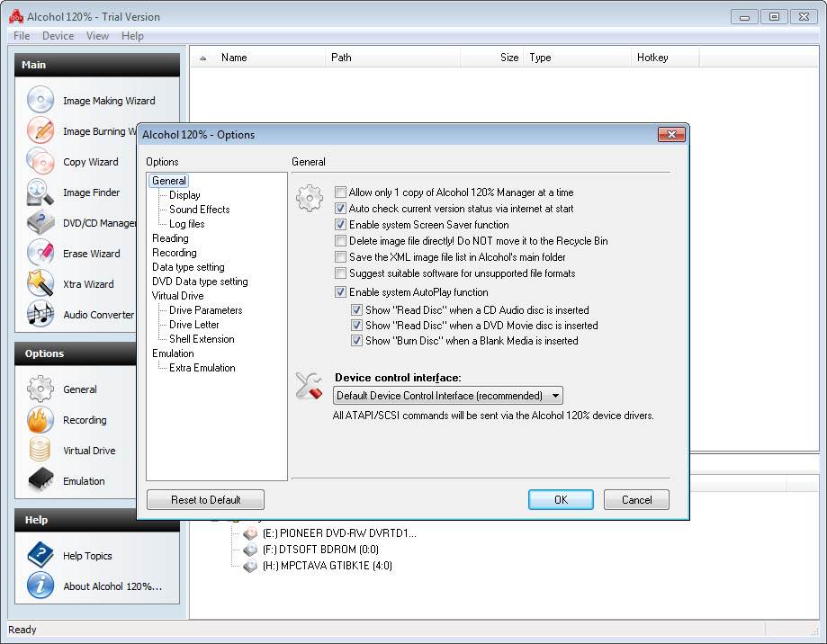Screen dimensions: 827x644
Task: Select Log files in options tree
Action: [x=186, y=224]
